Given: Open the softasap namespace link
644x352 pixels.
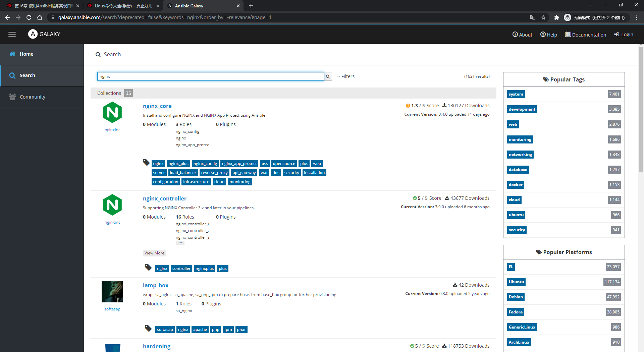Looking at the screenshot, I should tap(112, 309).
